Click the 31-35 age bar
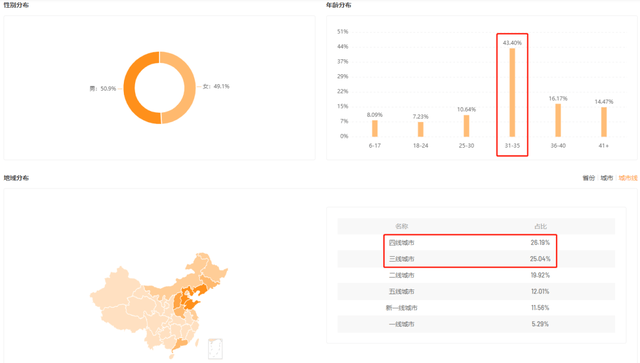This screenshot has height=363, width=640. (512, 92)
